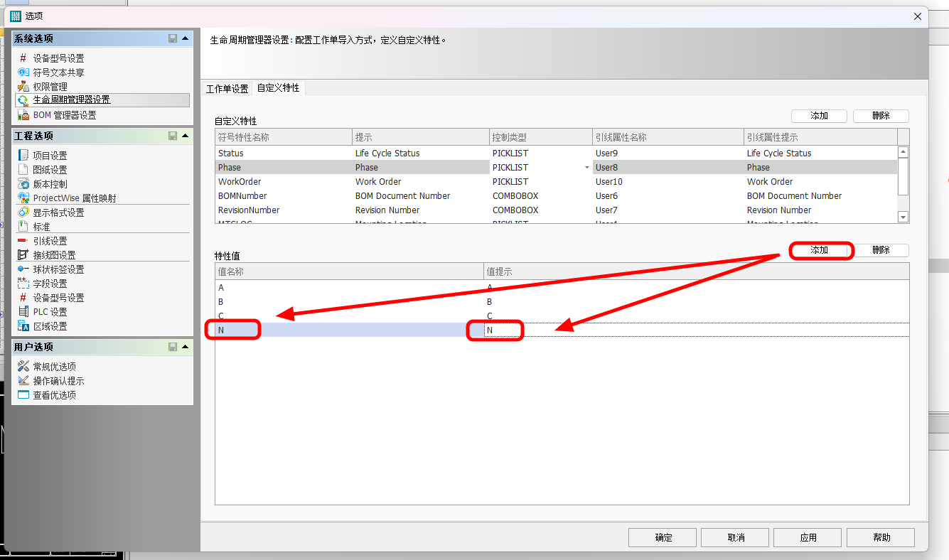Click the 控制类型 column header
Screen dimensions: 949x560
[541, 137]
